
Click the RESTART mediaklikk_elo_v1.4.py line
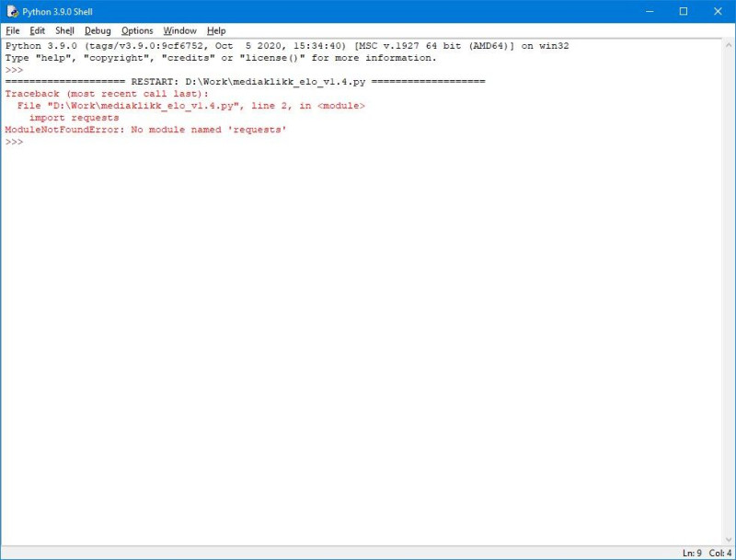245,82
